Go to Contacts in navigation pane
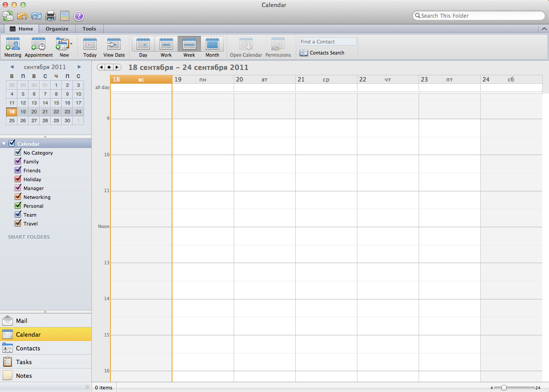549x392 pixels. 28,348
